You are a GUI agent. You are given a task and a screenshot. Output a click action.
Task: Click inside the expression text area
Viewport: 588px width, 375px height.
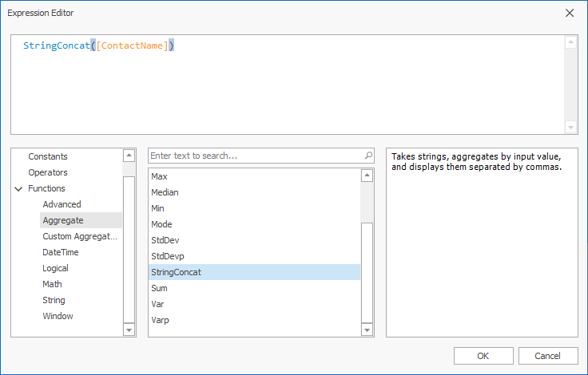coord(288,88)
